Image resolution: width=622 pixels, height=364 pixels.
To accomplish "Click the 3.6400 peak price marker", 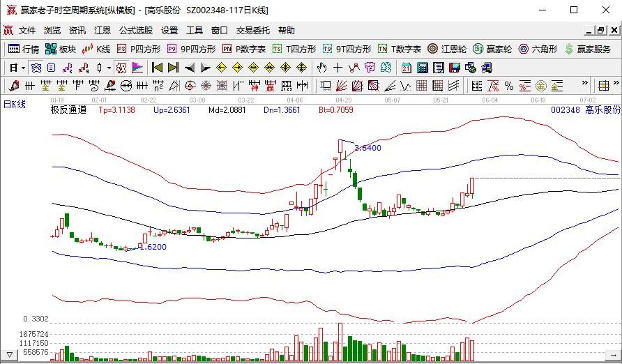I will click(x=367, y=148).
